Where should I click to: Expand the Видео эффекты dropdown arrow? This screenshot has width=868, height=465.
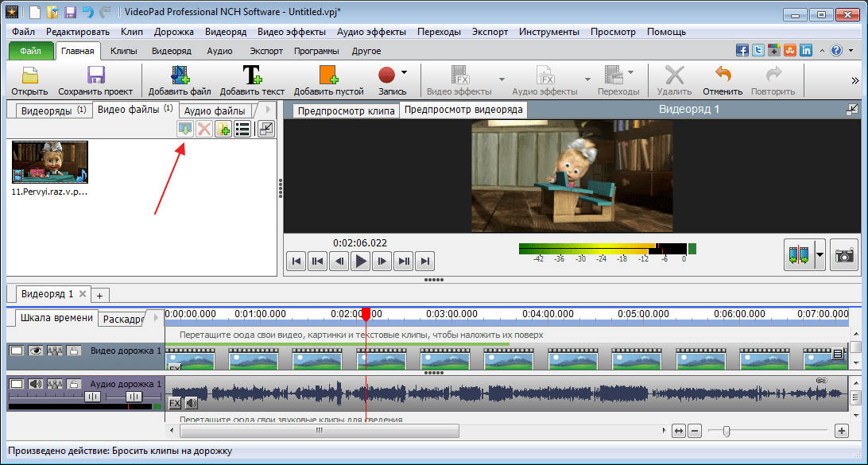pos(502,79)
